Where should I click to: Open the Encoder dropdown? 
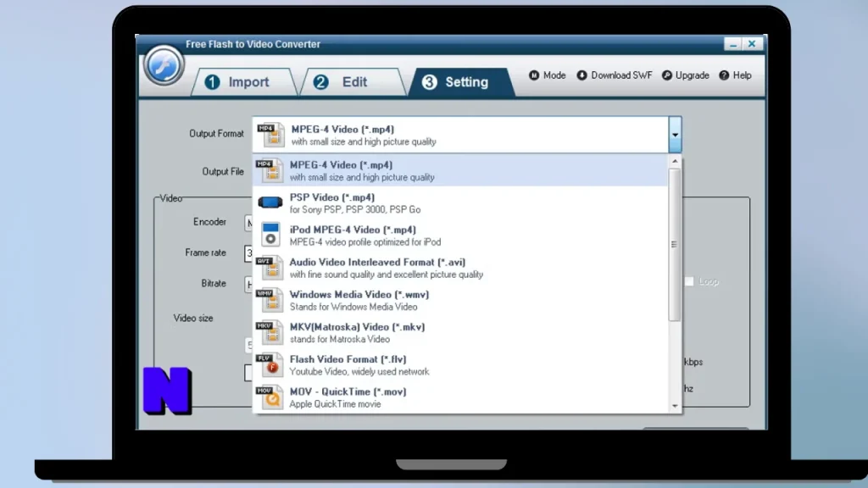click(x=248, y=223)
